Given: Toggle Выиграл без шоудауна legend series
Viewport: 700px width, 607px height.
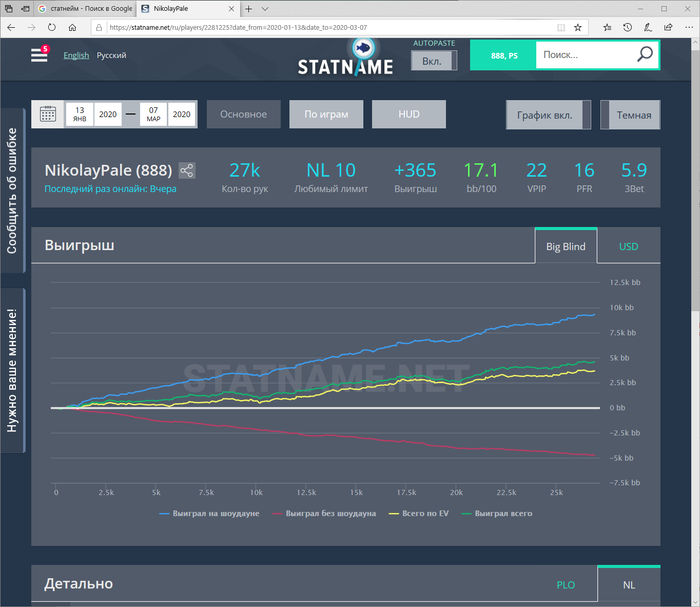Looking at the screenshot, I should coord(325,514).
